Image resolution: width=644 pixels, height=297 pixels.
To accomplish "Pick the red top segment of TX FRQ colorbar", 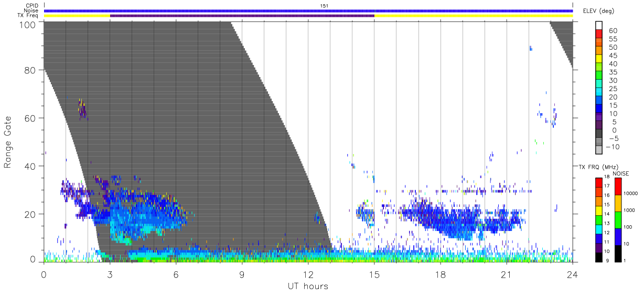I will (599, 183).
